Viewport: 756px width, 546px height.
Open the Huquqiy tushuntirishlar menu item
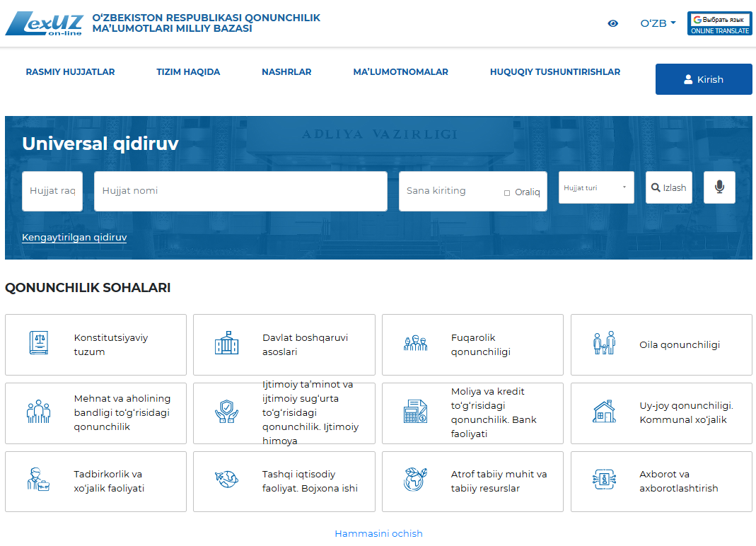(554, 72)
